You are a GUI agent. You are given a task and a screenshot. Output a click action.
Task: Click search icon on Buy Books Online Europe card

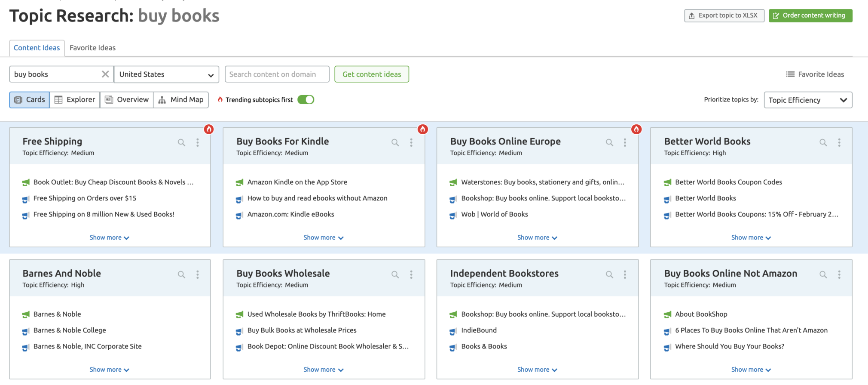609,142
